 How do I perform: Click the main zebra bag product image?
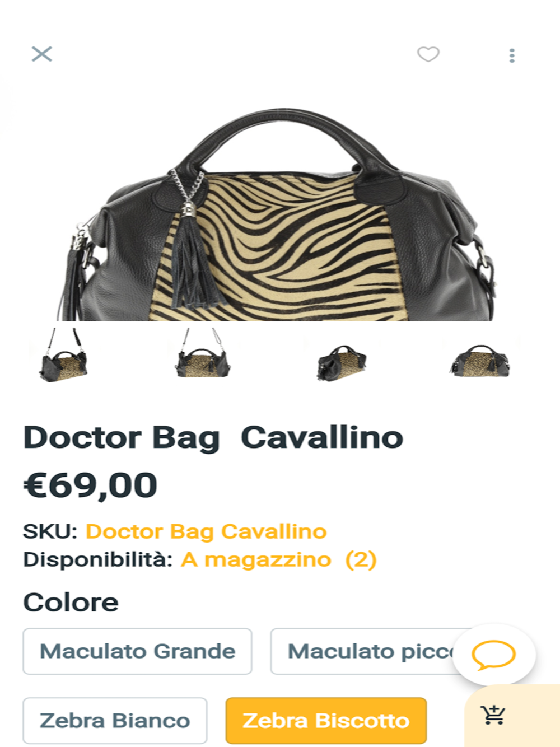[280, 213]
